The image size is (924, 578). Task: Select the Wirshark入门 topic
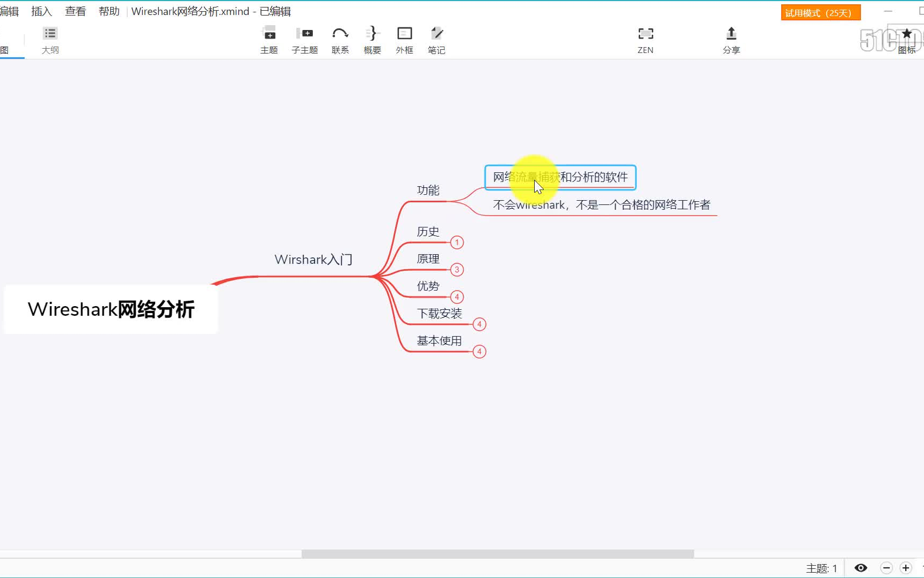click(313, 260)
